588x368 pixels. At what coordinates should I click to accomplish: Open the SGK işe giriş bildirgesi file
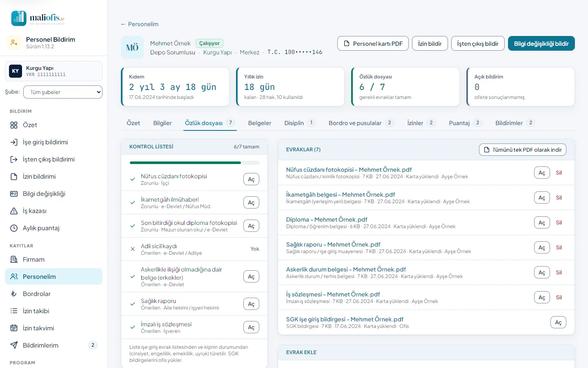[558, 322]
